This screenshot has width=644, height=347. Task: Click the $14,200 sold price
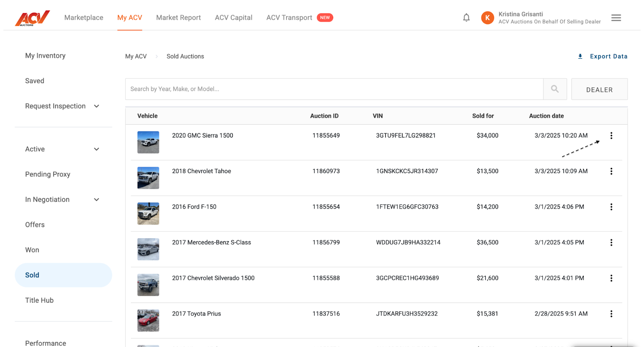tap(487, 207)
